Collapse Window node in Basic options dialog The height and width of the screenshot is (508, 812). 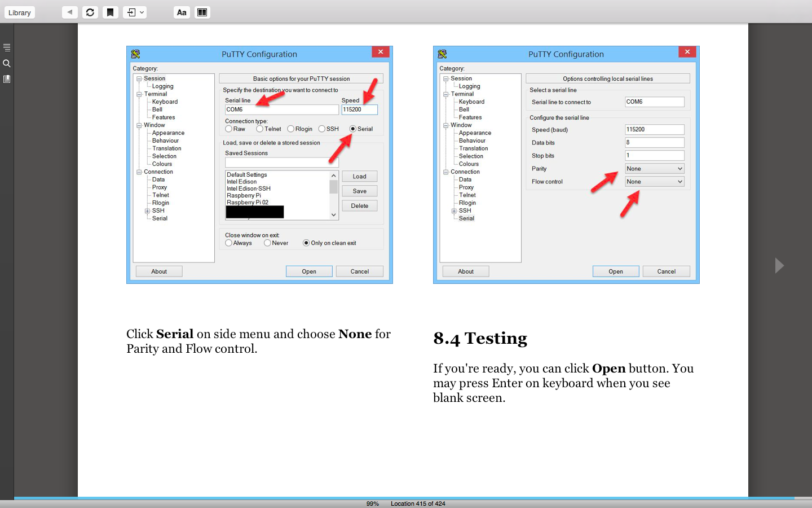pos(139,125)
